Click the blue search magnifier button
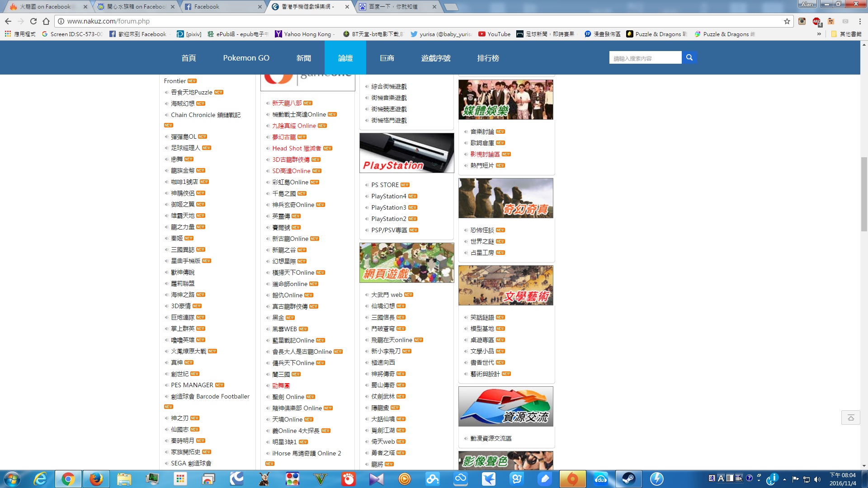868x488 pixels. (x=689, y=57)
